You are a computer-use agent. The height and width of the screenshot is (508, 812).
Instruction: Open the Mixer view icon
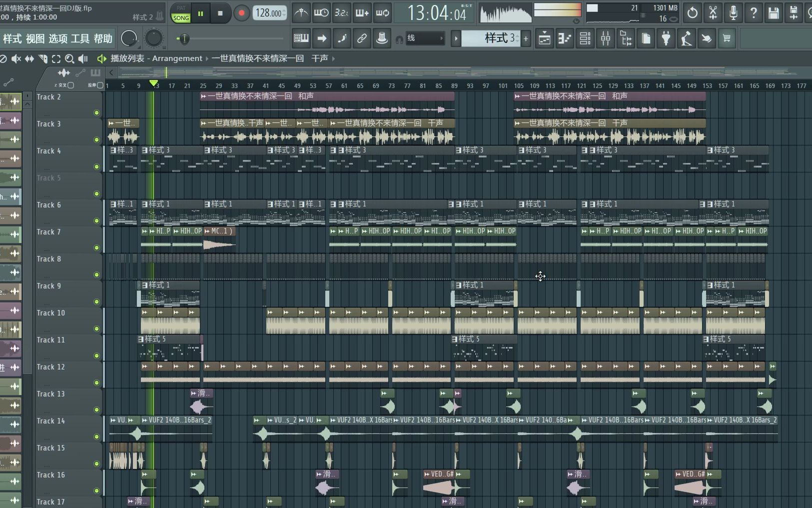(x=605, y=38)
